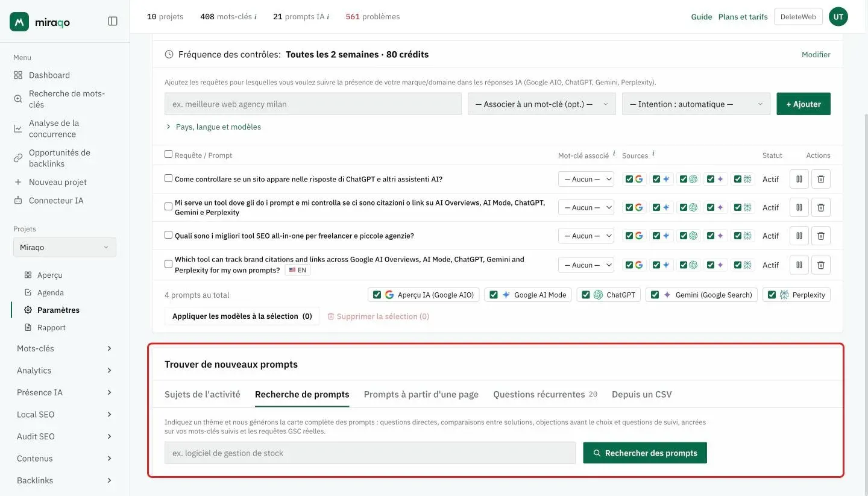Screen dimensions: 868x496
Task: Open Aucun dropdown for 'Which tool can track' row
Action: (586, 265)
